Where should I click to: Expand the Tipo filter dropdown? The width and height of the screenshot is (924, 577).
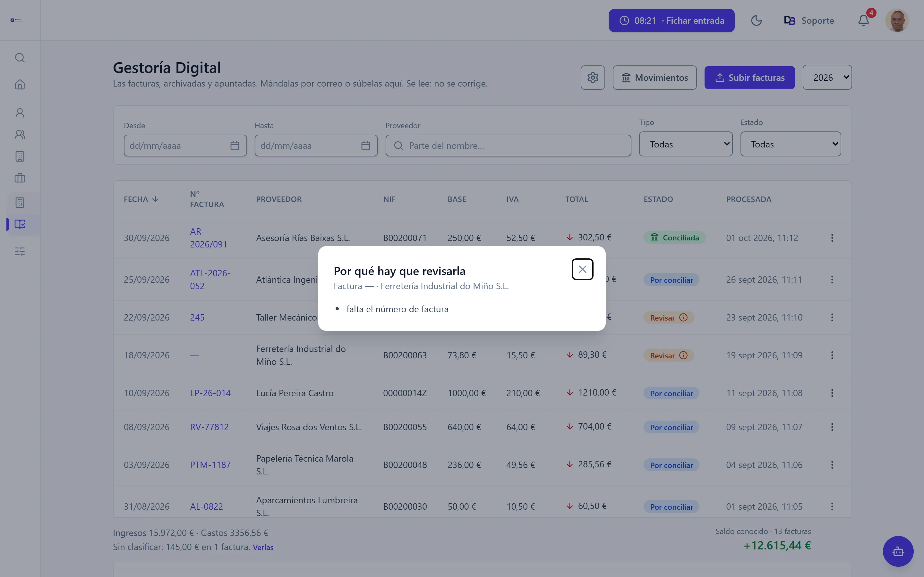tap(686, 144)
